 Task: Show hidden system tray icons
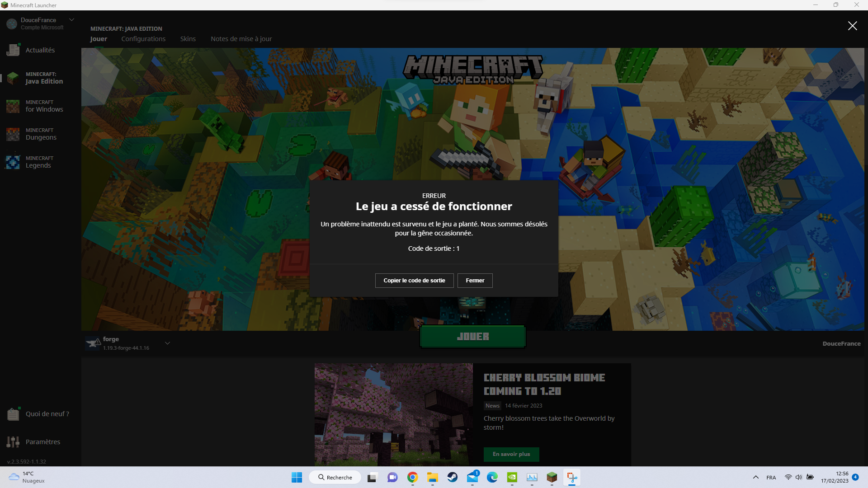755,478
